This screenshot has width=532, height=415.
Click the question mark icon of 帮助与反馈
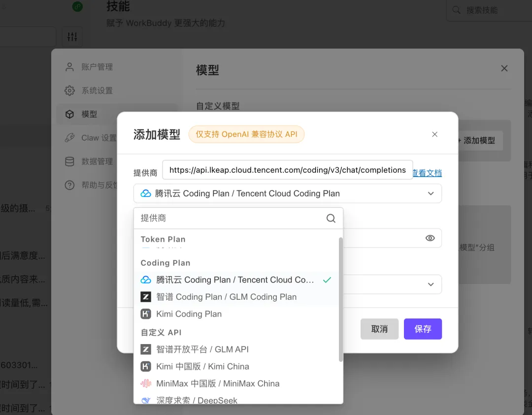pos(69,185)
